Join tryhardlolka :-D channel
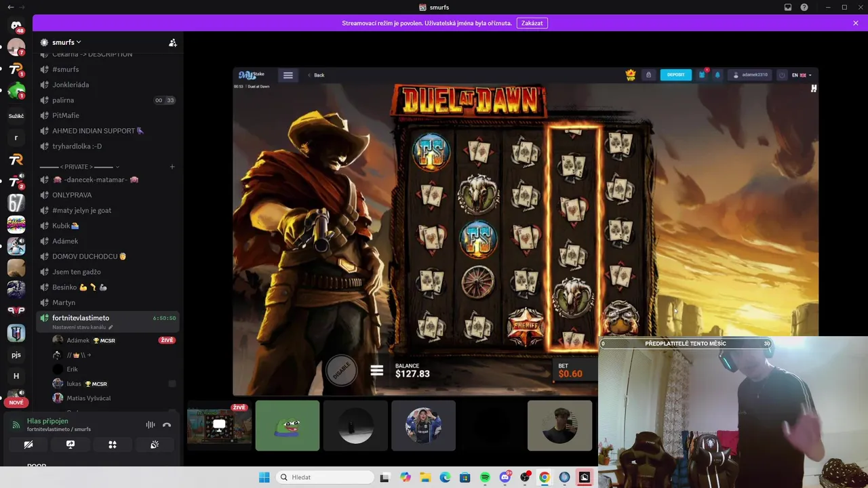 (108, 146)
